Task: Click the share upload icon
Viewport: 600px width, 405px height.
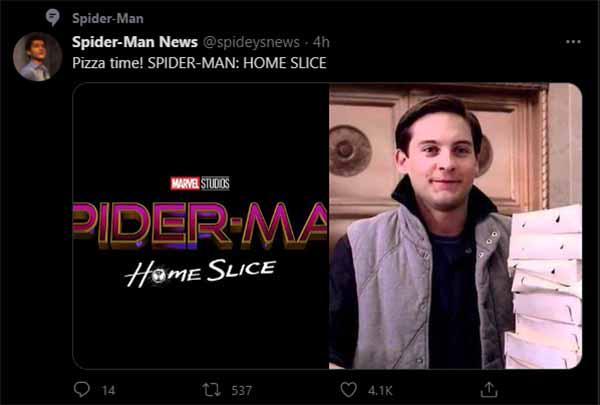Action: (x=489, y=390)
